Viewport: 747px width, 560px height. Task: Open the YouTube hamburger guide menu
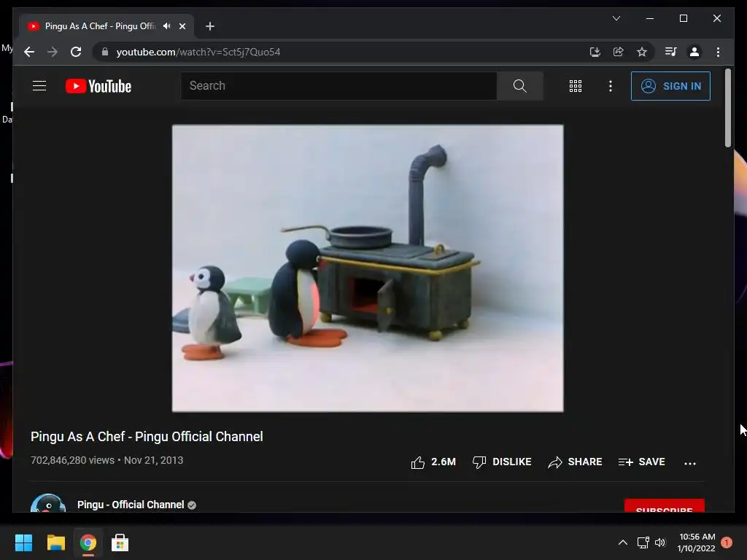39,86
